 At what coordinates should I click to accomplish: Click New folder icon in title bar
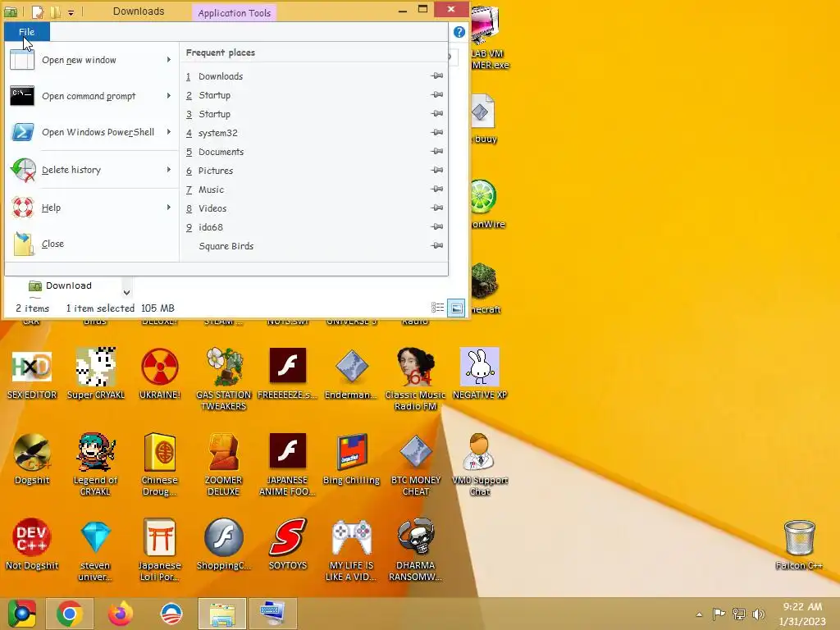pyautogui.click(x=55, y=11)
